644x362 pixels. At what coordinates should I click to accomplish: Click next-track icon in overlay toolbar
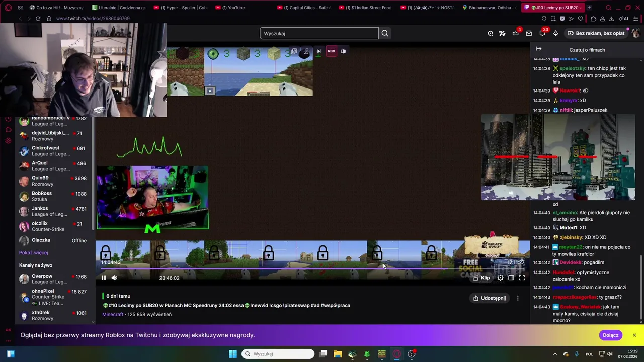319,51
